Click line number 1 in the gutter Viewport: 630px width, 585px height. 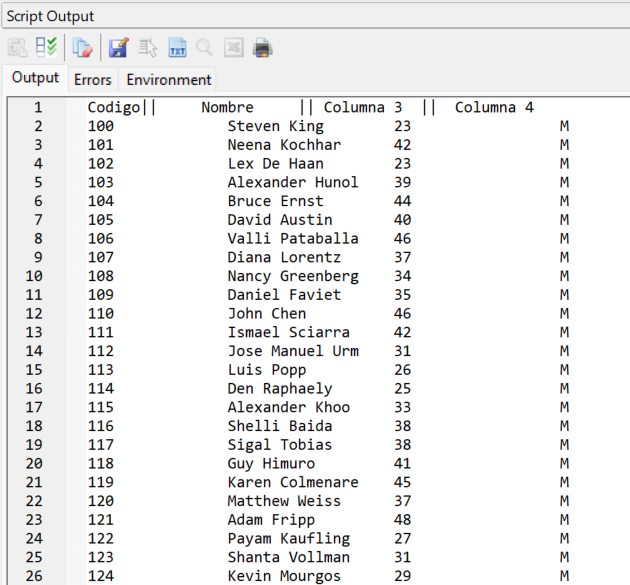[x=38, y=107]
